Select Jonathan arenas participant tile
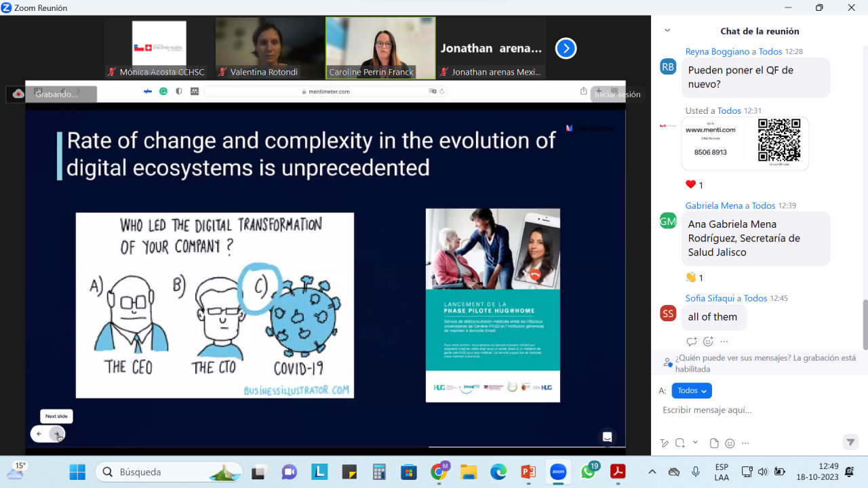This screenshot has width=868, height=488. coord(491,48)
